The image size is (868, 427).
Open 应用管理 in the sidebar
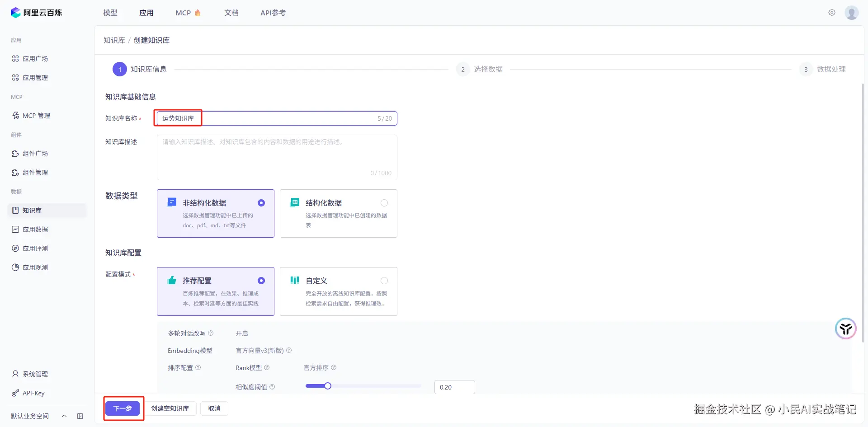tap(47, 78)
